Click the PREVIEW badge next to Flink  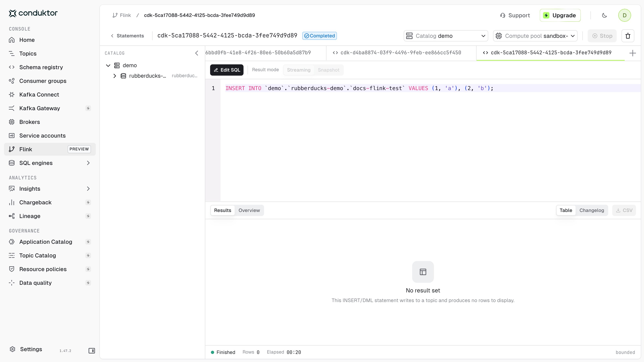(x=79, y=149)
